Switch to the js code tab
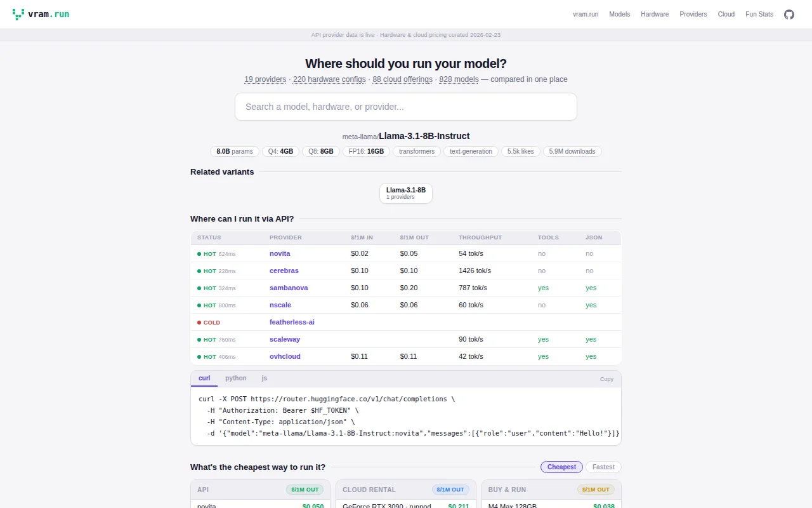 pyautogui.click(x=265, y=378)
